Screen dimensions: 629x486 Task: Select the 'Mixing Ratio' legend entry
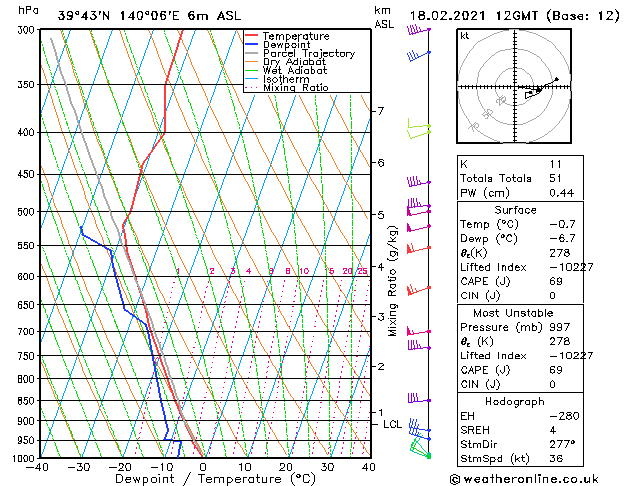coord(296,87)
